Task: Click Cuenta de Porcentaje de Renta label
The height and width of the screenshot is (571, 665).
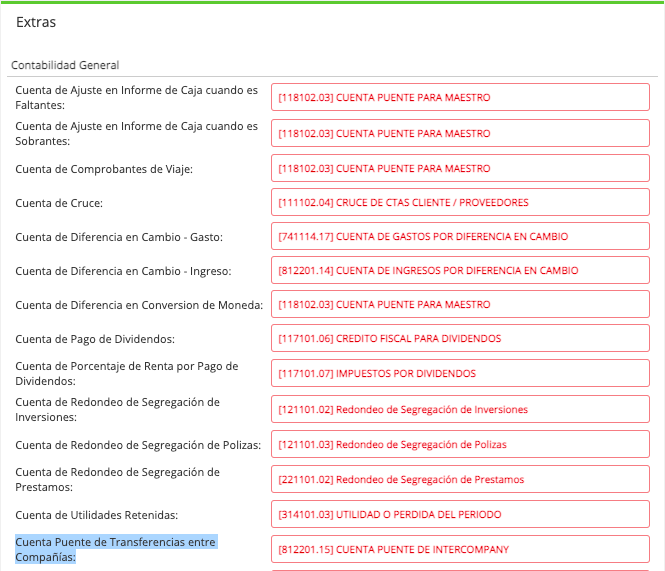Action: [x=127, y=373]
